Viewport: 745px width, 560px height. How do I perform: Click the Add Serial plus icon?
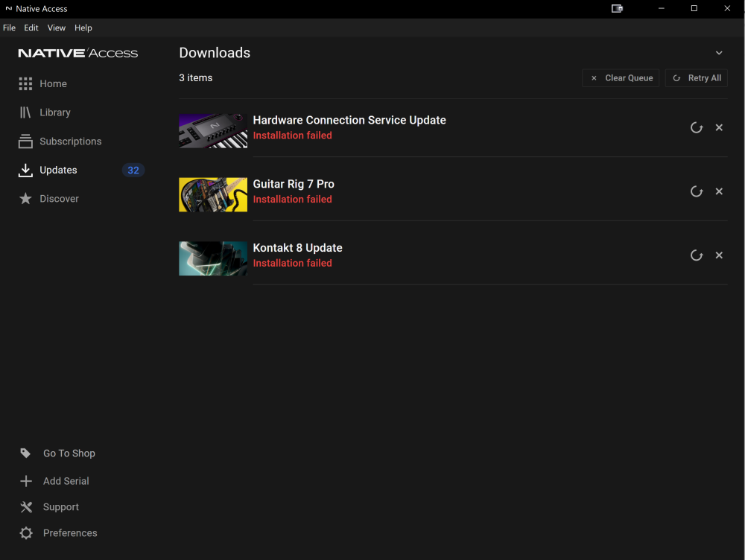coord(26,481)
